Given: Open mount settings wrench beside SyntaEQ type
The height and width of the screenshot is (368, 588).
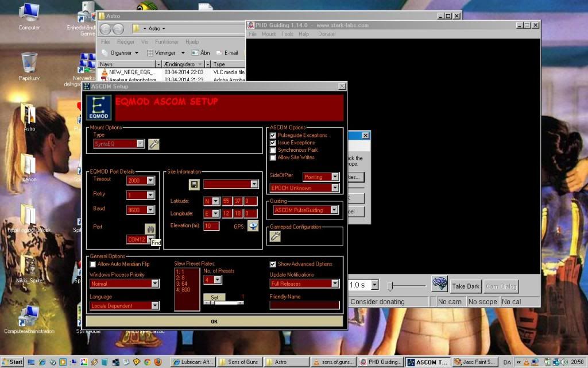Looking at the screenshot, I should pyautogui.click(x=154, y=144).
